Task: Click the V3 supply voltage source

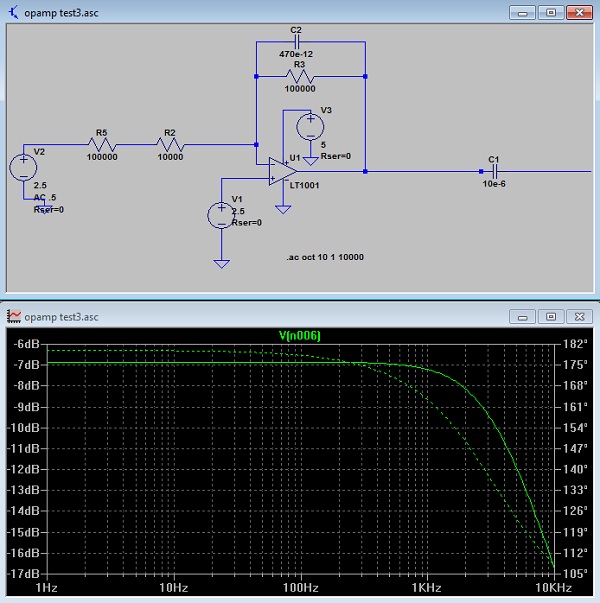Action: [x=311, y=127]
